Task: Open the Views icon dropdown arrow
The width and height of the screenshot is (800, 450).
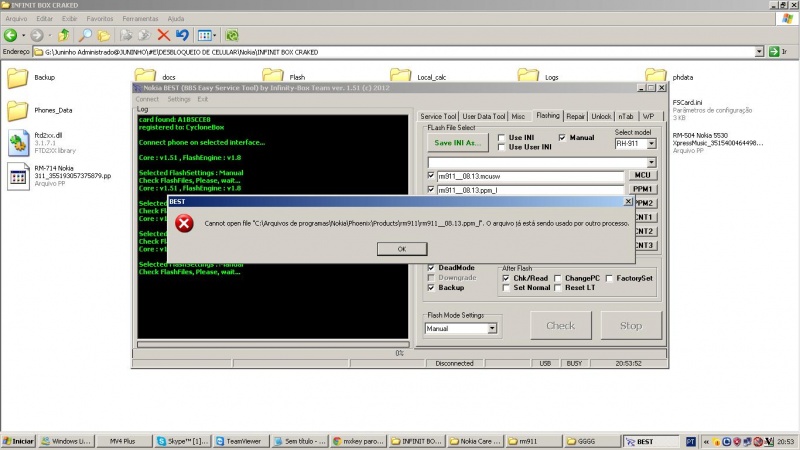Action: pyautogui.click(x=215, y=35)
